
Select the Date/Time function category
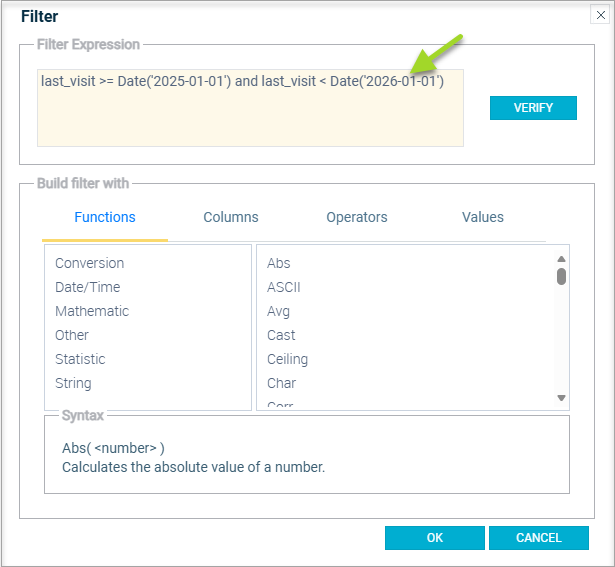coord(88,287)
